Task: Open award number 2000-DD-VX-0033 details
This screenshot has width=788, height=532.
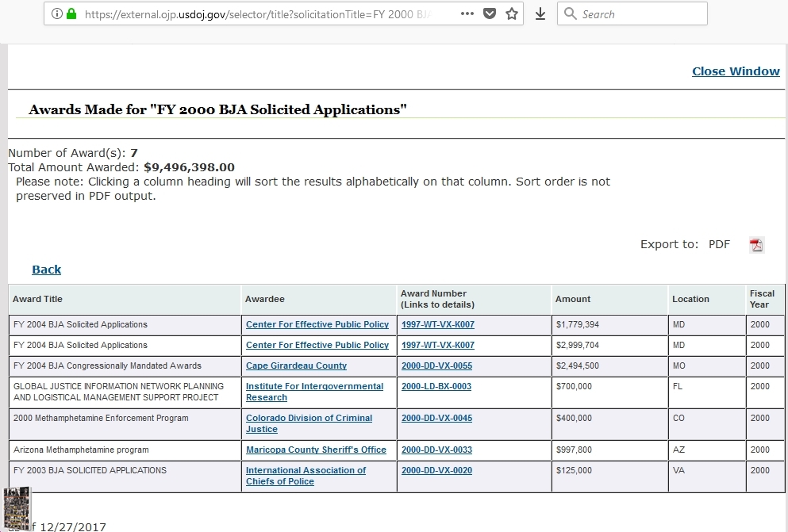Action: [x=436, y=450]
